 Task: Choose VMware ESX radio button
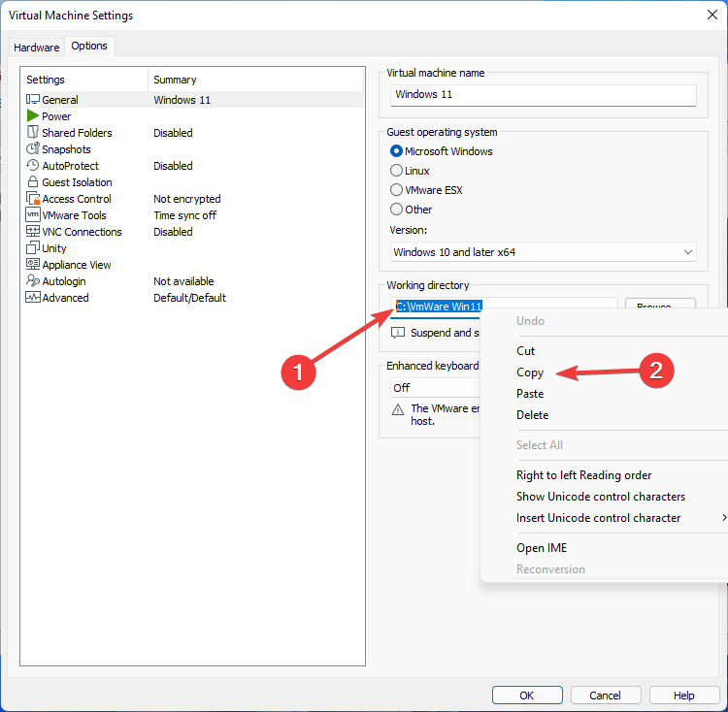(x=396, y=190)
